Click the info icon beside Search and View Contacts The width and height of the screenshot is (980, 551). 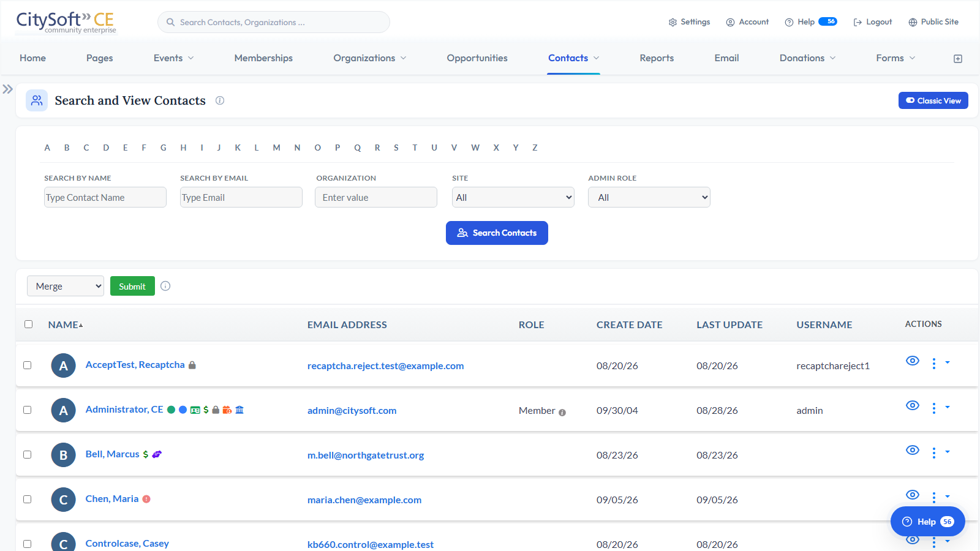coord(220,100)
